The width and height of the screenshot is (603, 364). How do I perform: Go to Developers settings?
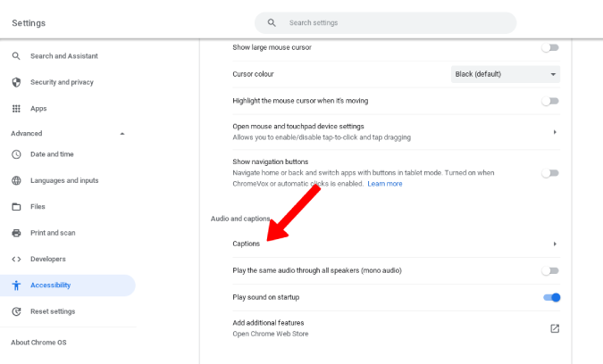[48, 260]
